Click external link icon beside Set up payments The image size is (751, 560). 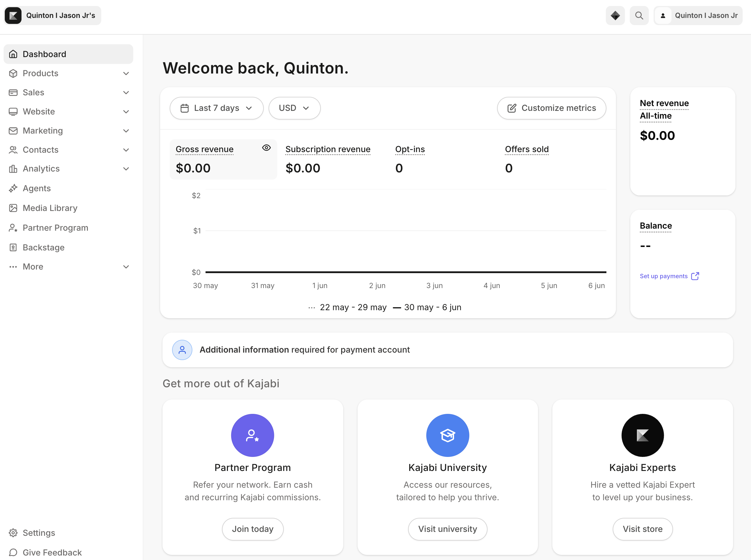695,276
